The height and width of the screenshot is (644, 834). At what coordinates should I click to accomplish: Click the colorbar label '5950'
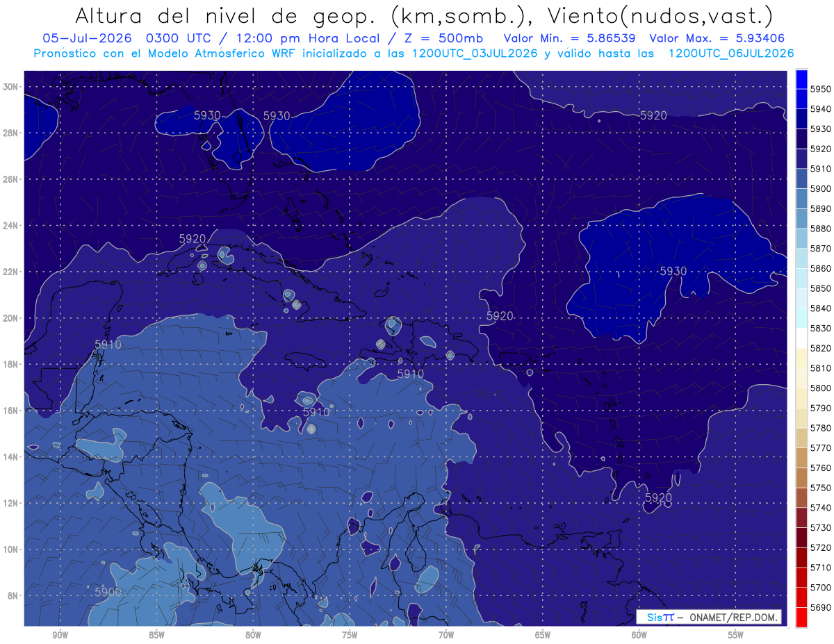click(820, 89)
